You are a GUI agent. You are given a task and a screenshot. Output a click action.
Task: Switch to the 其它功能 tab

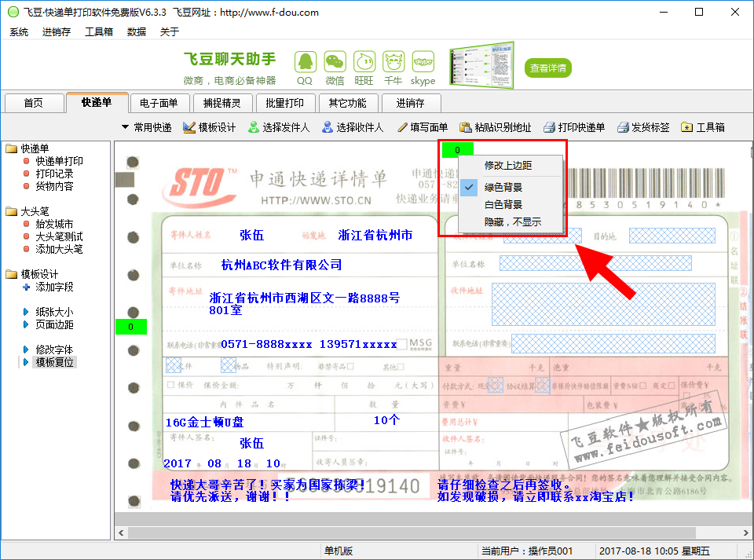347,103
